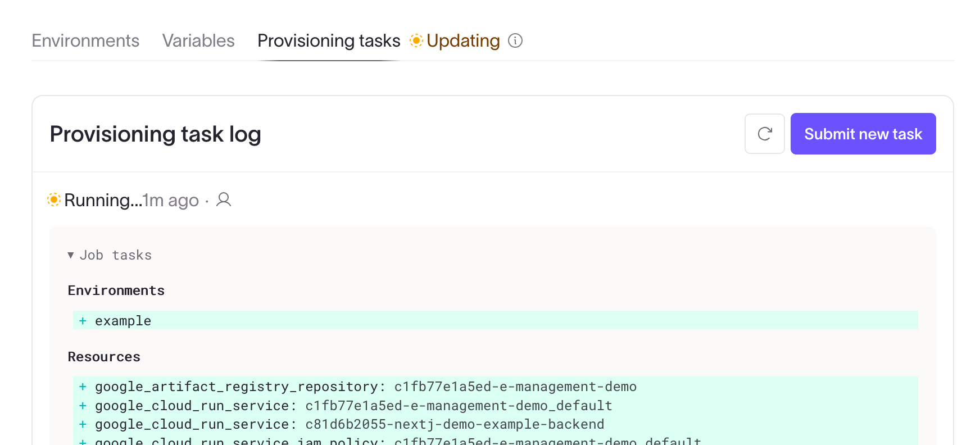980x445 pixels.
Task: Refresh the provisioning task log
Action: click(x=765, y=134)
